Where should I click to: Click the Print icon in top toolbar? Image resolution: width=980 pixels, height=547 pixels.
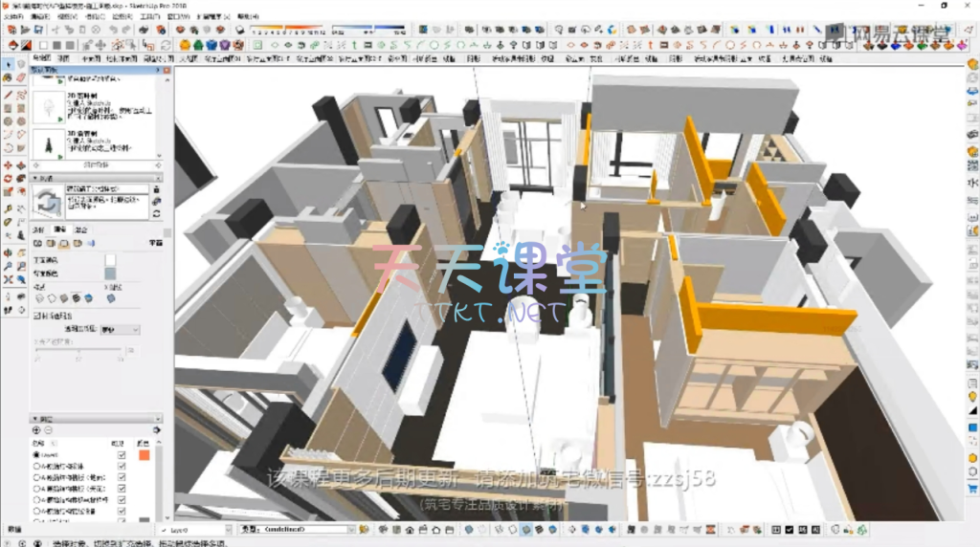click(x=145, y=31)
